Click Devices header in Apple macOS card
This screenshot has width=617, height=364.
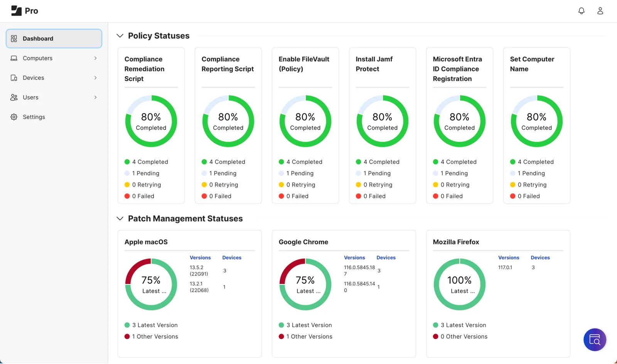[232, 258]
